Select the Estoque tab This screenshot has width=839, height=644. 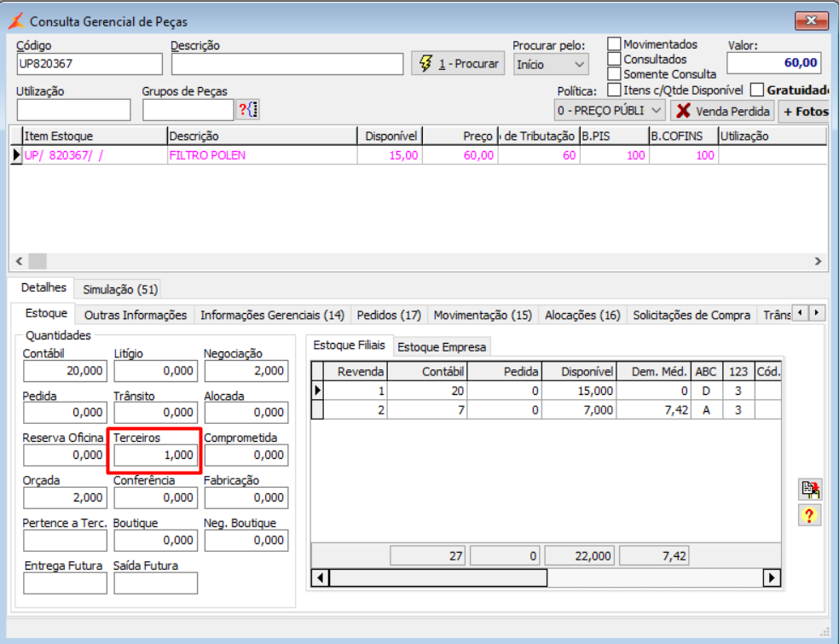coord(46,313)
